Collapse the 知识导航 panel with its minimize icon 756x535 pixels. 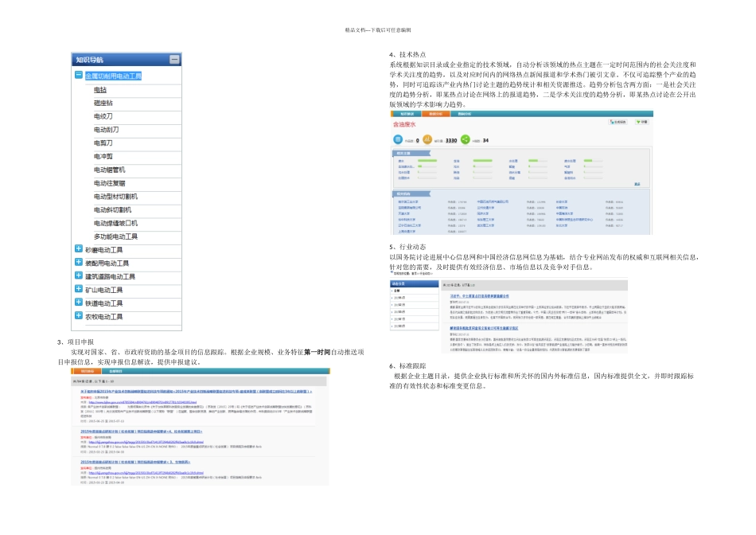pyautogui.click(x=174, y=60)
